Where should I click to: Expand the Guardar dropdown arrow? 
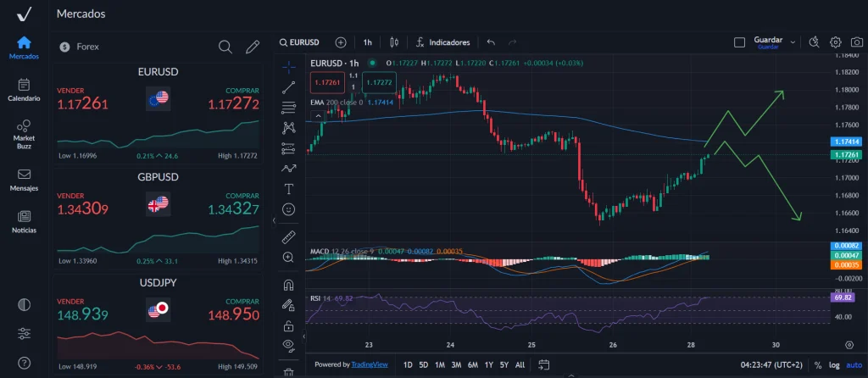coord(793,42)
